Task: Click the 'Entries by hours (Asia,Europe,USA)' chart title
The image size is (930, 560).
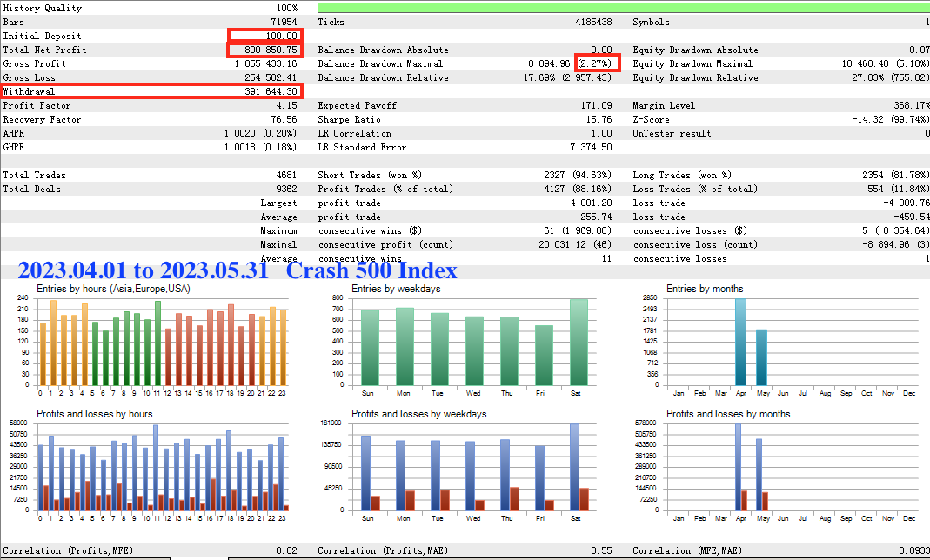Action: pos(113,289)
